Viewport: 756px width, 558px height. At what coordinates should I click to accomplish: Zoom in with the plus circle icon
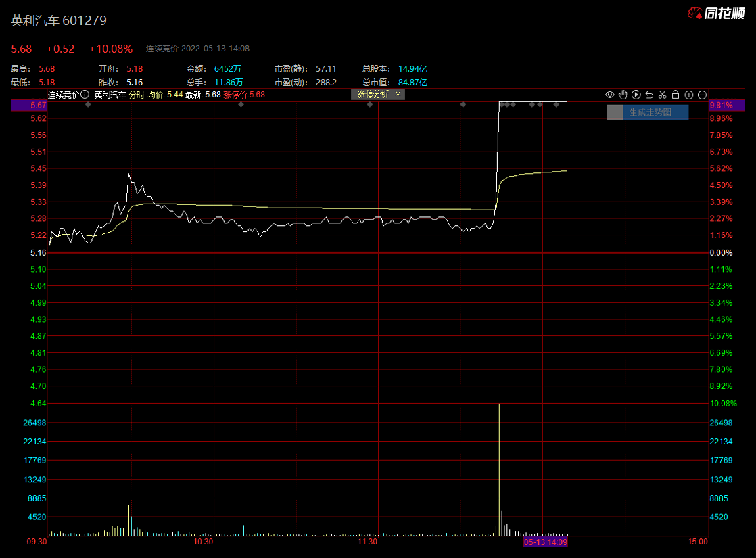click(689, 95)
